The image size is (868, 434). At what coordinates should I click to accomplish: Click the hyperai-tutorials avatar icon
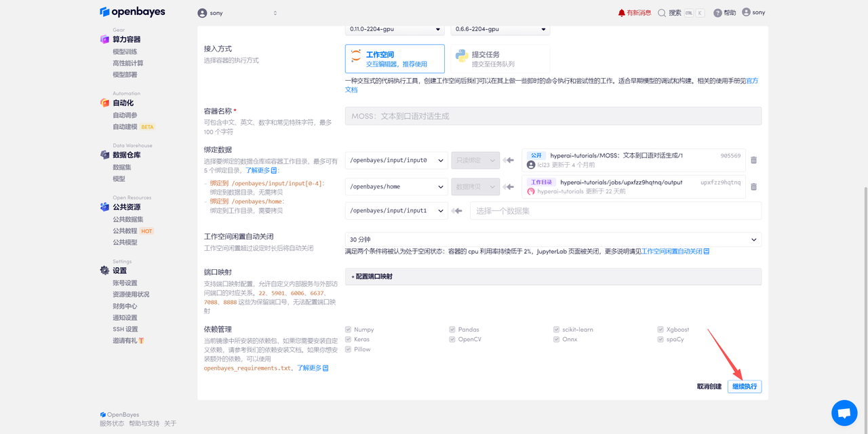[x=531, y=191]
